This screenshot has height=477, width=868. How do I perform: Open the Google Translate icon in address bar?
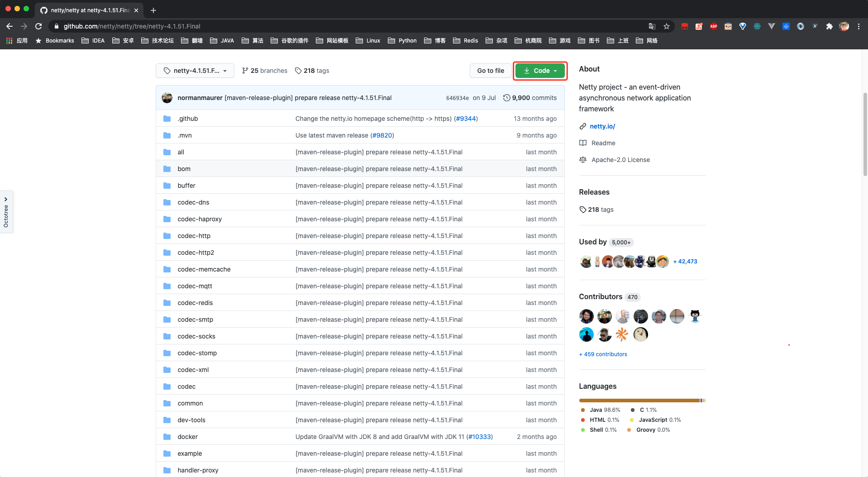point(652,26)
